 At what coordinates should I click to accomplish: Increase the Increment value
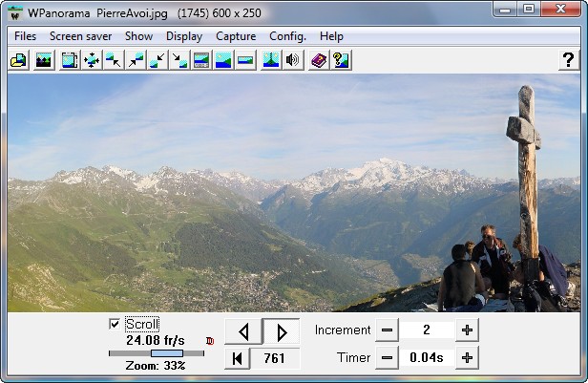point(467,330)
